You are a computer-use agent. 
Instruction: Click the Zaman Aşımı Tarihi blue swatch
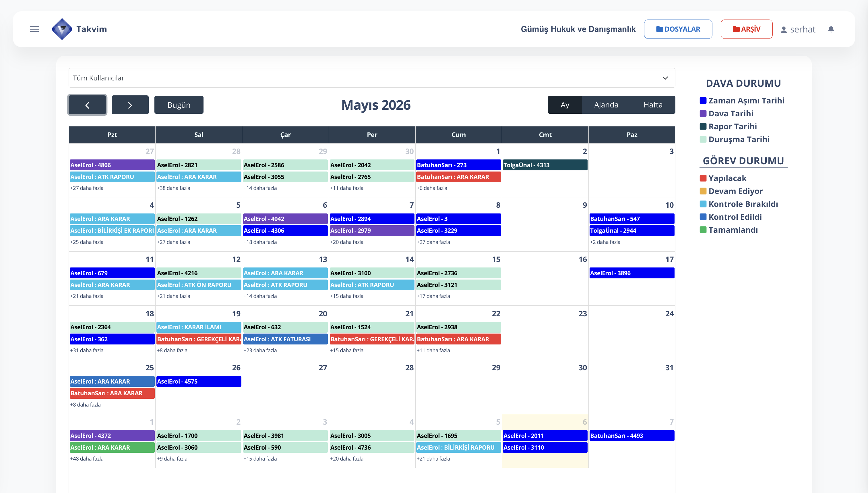pyautogui.click(x=703, y=101)
